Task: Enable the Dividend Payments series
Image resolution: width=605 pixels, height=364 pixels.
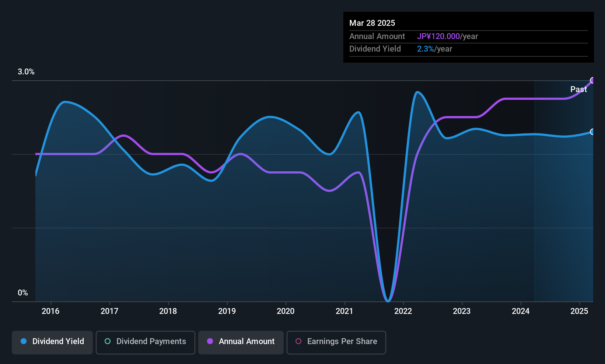Action: (x=146, y=342)
